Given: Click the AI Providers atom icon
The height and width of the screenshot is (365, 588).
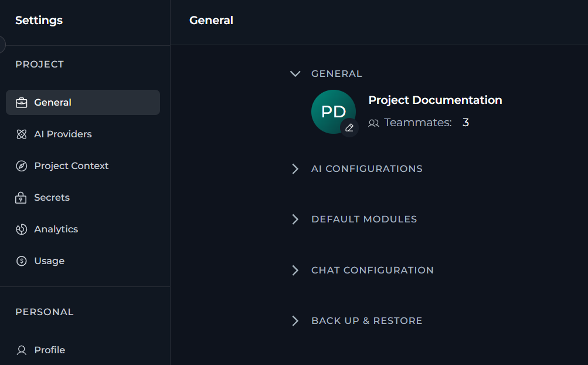Looking at the screenshot, I should pyautogui.click(x=21, y=134).
